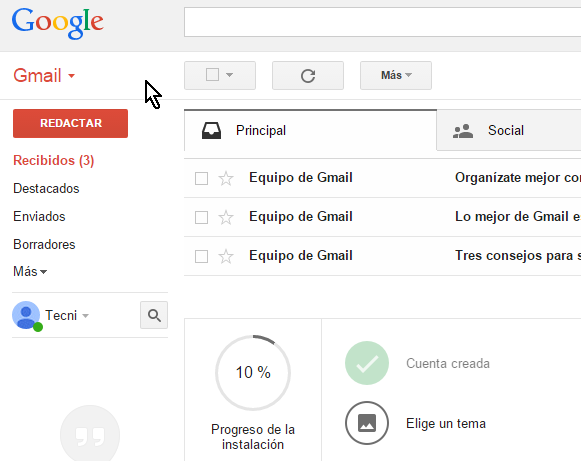Tick checkbox for Tres consejos message
The width and height of the screenshot is (581, 461).
201,256
